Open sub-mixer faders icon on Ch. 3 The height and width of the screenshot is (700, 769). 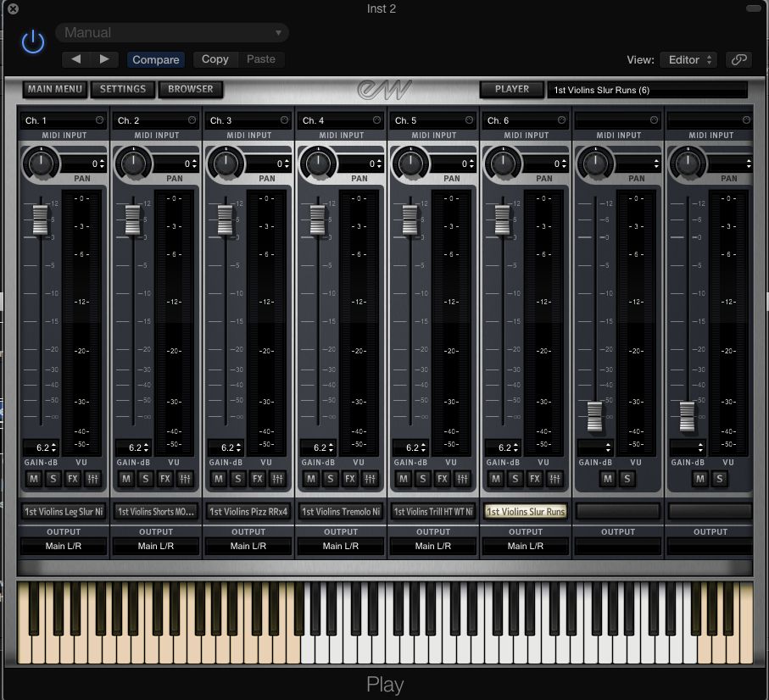[277, 479]
